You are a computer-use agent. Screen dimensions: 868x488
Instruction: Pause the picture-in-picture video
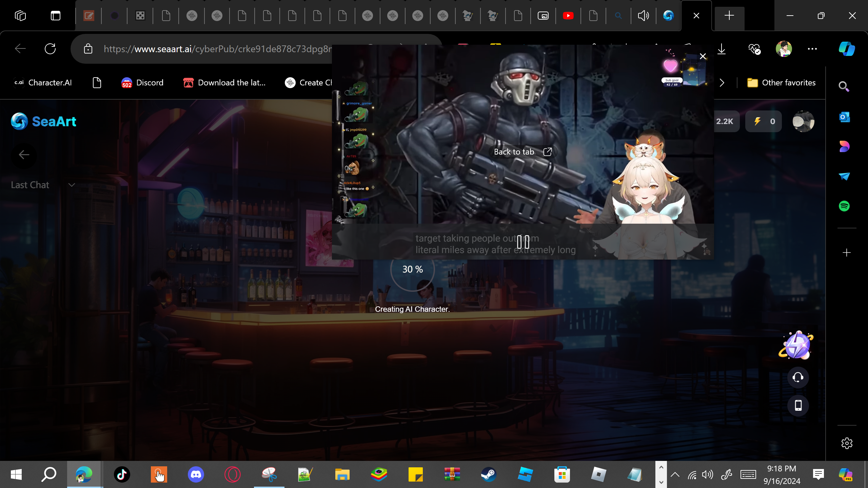(523, 242)
